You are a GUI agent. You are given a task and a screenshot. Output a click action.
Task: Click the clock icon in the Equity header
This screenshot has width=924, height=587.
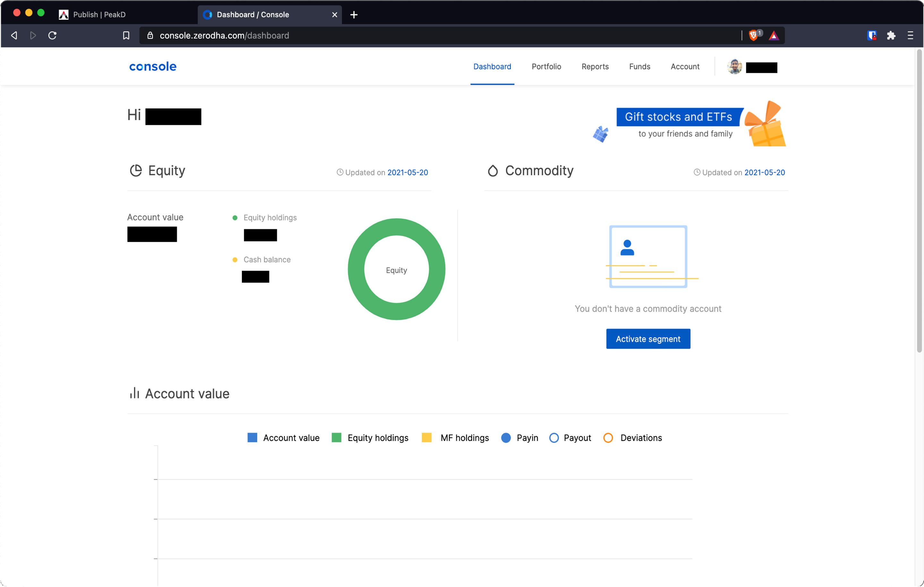339,172
